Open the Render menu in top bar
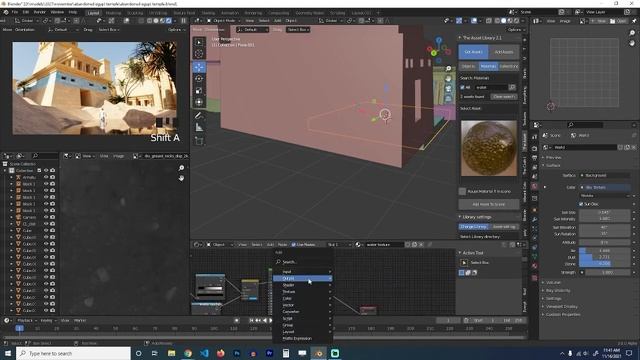 40,12
